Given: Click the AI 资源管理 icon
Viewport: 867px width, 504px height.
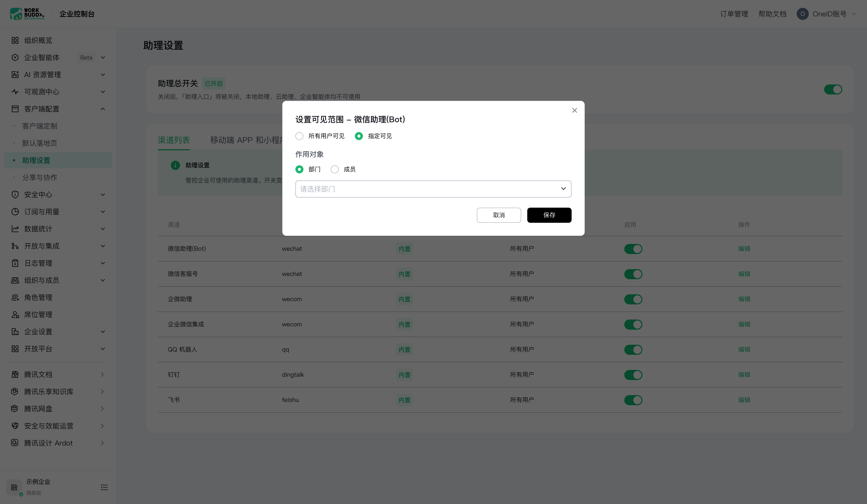Looking at the screenshot, I should point(15,75).
